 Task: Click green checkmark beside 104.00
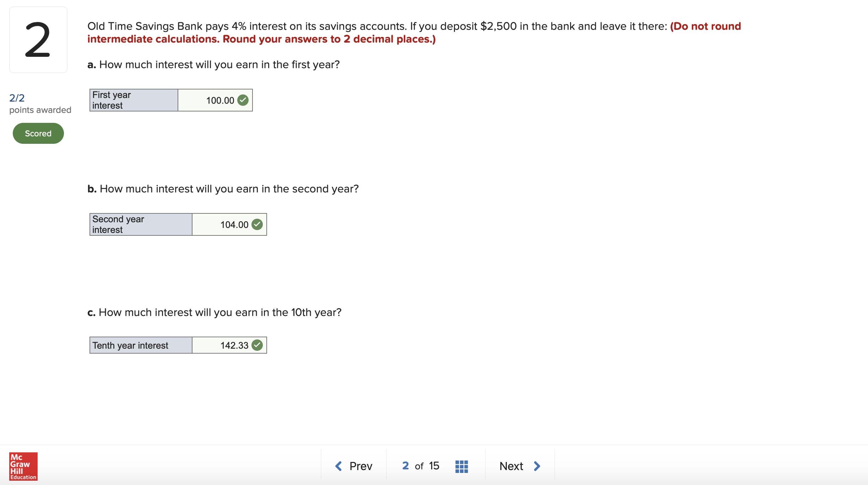[257, 224]
